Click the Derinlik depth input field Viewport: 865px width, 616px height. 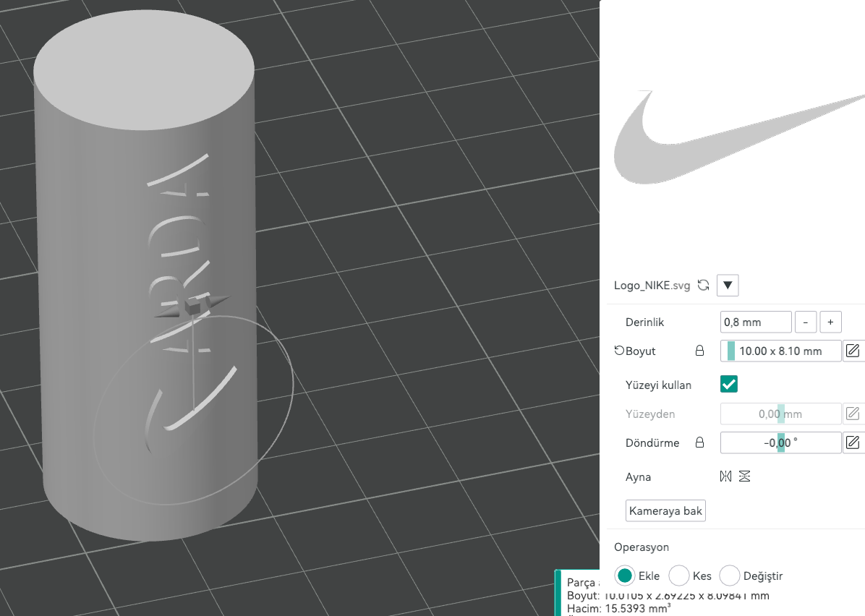click(756, 322)
